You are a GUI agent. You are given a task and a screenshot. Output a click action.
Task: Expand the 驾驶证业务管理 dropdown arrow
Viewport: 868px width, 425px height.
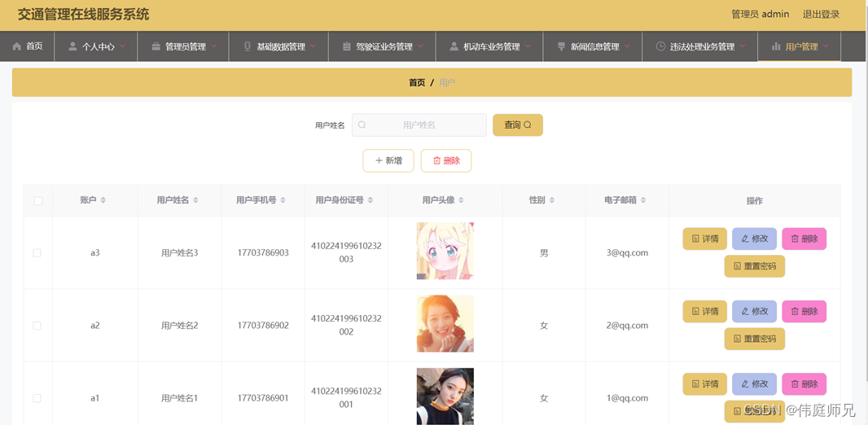click(x=420, y=46)
